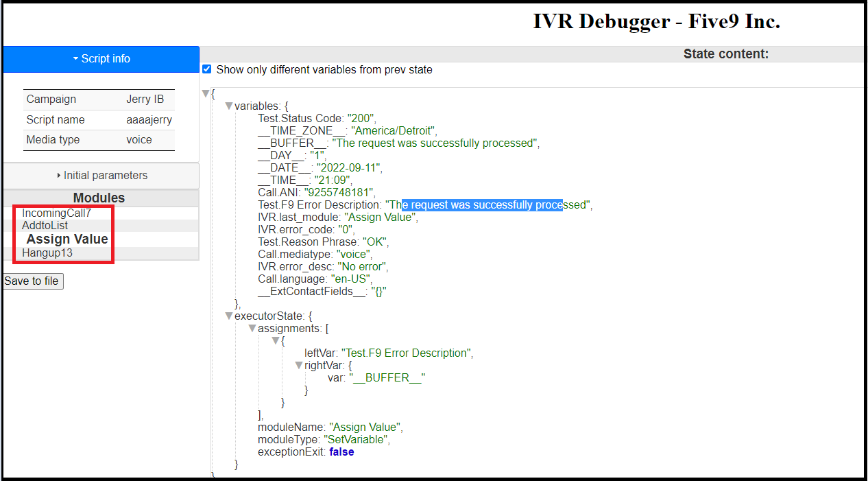Click the var "__BUFFER__" line in rightVar
The height and width of the screenshot is (481, 868).
click(x=376, y=378)
